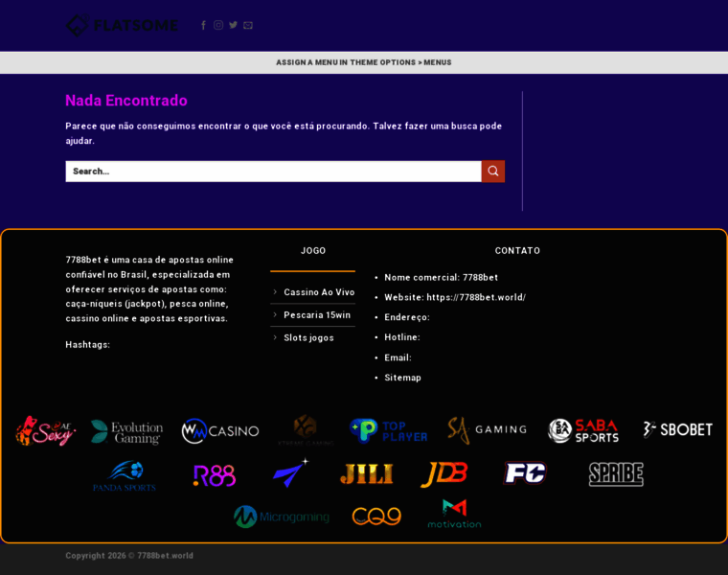Screen dimensions: 728x575
Task: Open the Sitemap link
Action: pos(402,378)
